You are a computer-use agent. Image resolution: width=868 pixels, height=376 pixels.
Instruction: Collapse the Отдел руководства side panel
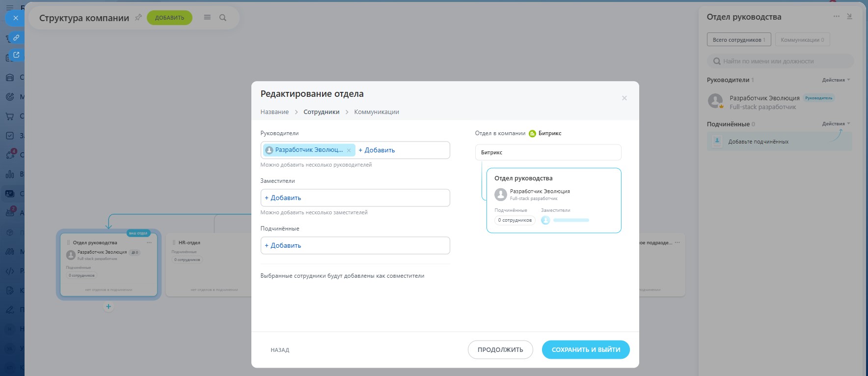pyautogui.click(x=849, y=16)
